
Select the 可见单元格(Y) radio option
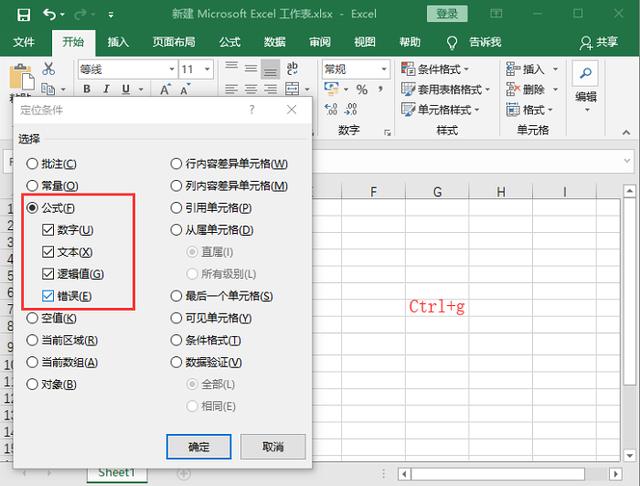coord(211,318)
